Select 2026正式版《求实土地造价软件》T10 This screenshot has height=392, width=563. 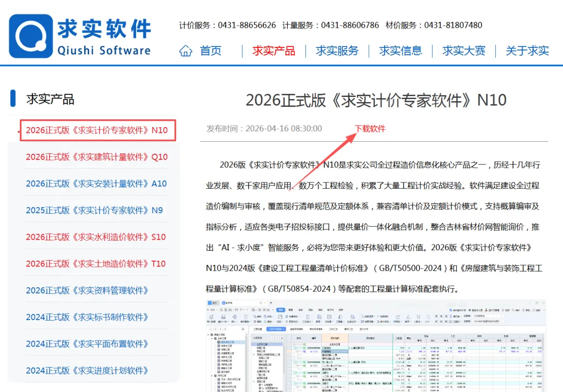[x=96, y=263]
